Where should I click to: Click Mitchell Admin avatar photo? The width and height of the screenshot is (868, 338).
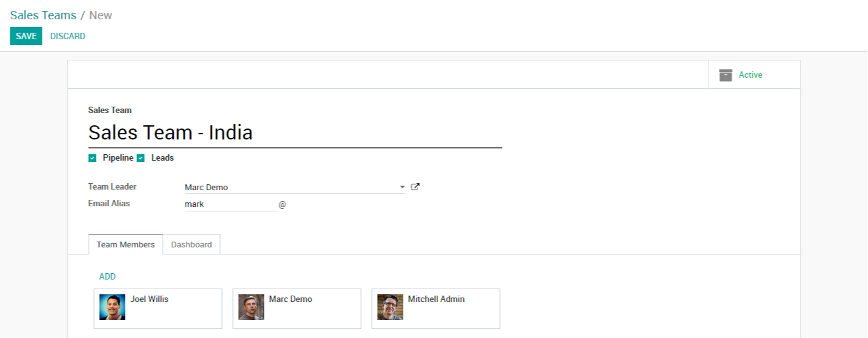coord(390,307)
